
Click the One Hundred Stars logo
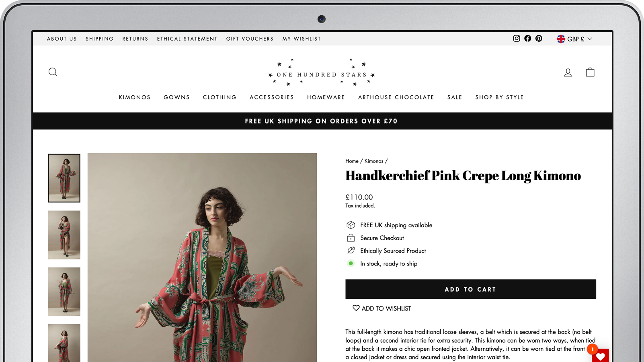tap(322, 72)
